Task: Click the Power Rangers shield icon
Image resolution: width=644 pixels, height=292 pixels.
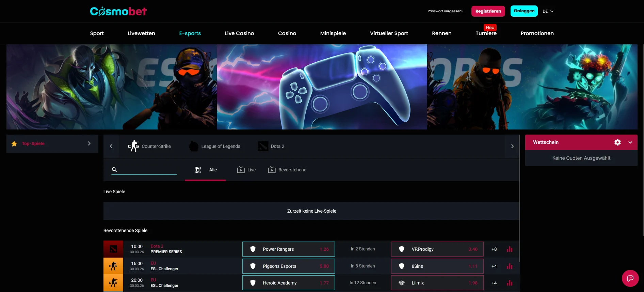Action: click(253, 249)
